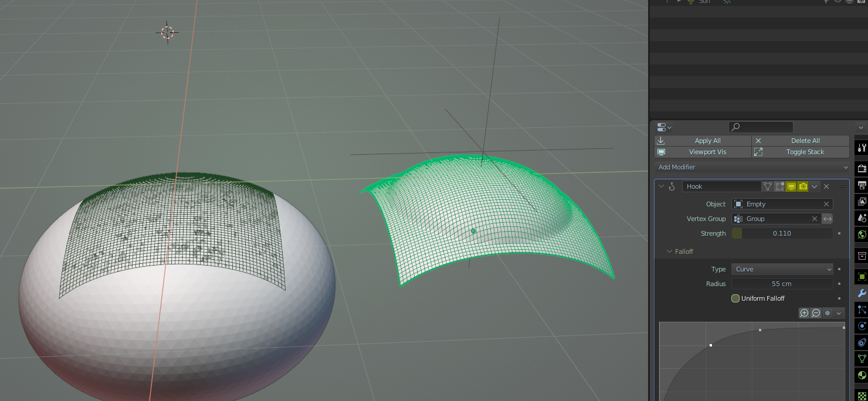
Task: Collapse the Hook modifier panel
Action: tap(662, 186)
